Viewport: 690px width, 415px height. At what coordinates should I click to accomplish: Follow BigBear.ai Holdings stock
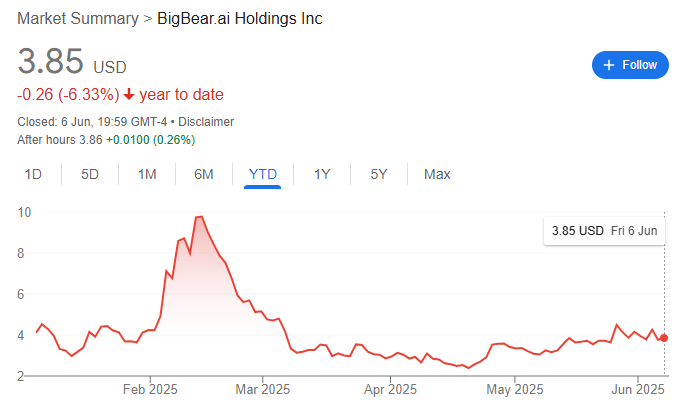pyautogui.click(x=629, y=65)
